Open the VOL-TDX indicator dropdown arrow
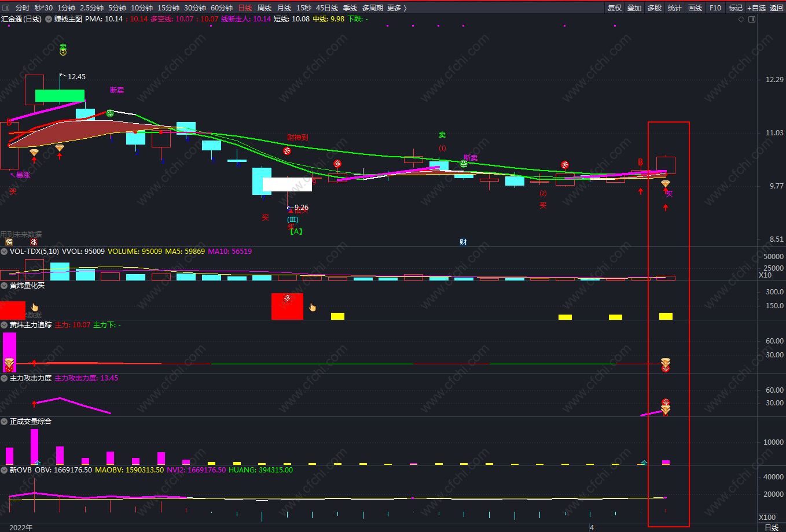 click(x=5, y=252)
